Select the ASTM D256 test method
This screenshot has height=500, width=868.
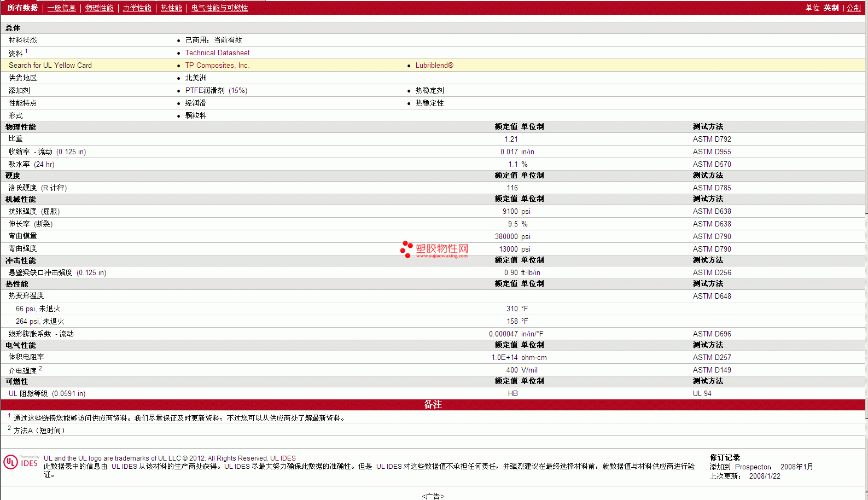[x=712, y=272]
